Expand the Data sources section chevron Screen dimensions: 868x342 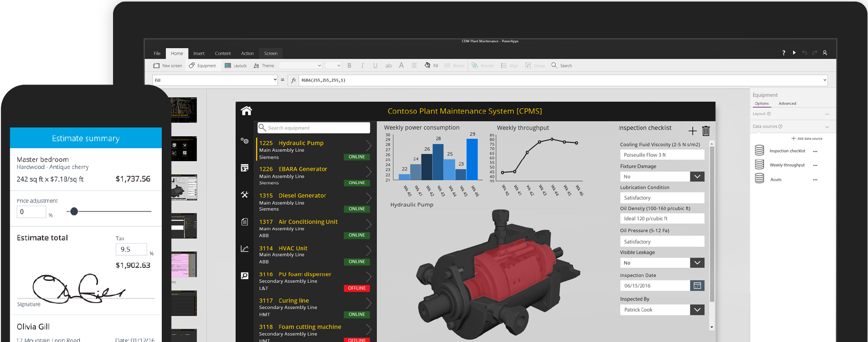pos(827,127)
